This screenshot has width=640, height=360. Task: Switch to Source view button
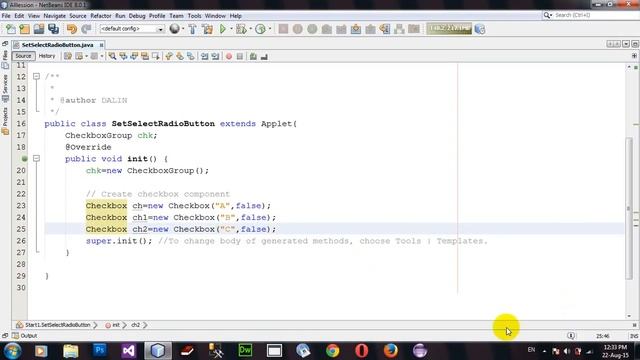coord(23,56)
